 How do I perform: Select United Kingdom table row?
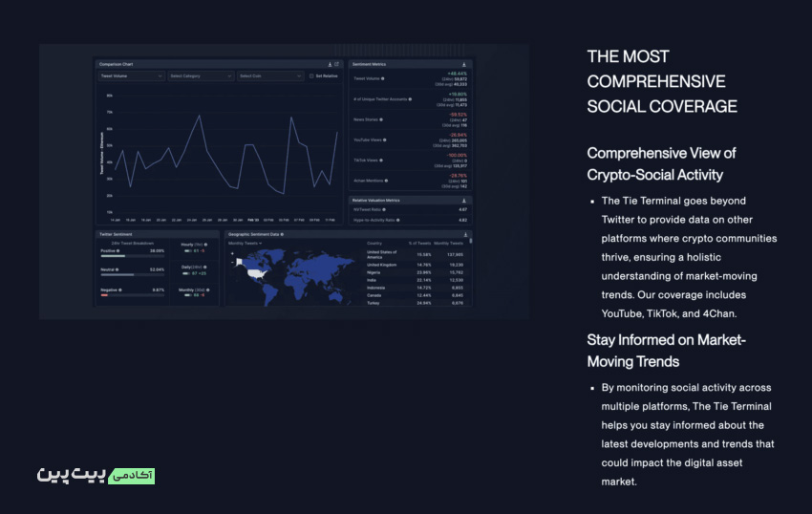(x=415, y=265)
